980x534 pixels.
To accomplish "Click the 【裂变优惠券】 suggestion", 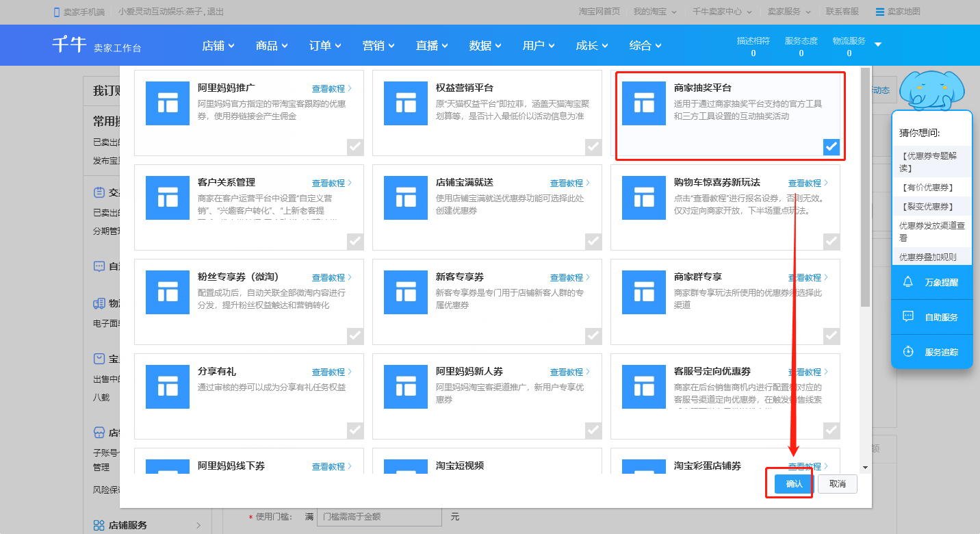I will [x=928, y=206].
